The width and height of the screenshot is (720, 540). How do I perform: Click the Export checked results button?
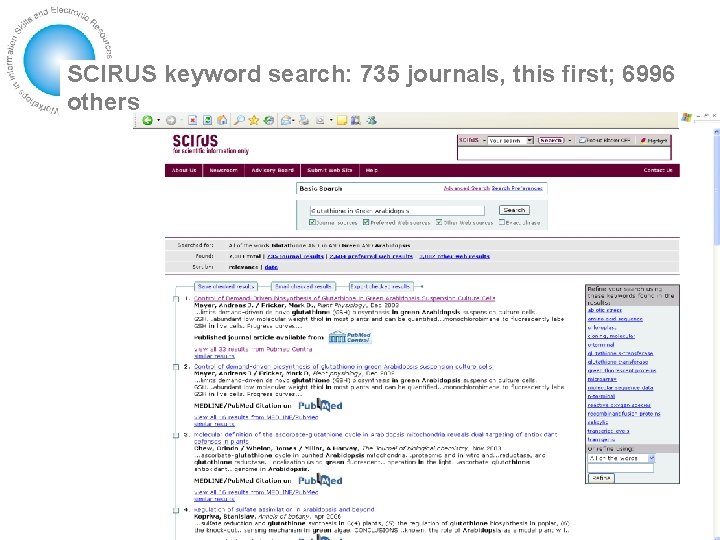pos(381,287)
